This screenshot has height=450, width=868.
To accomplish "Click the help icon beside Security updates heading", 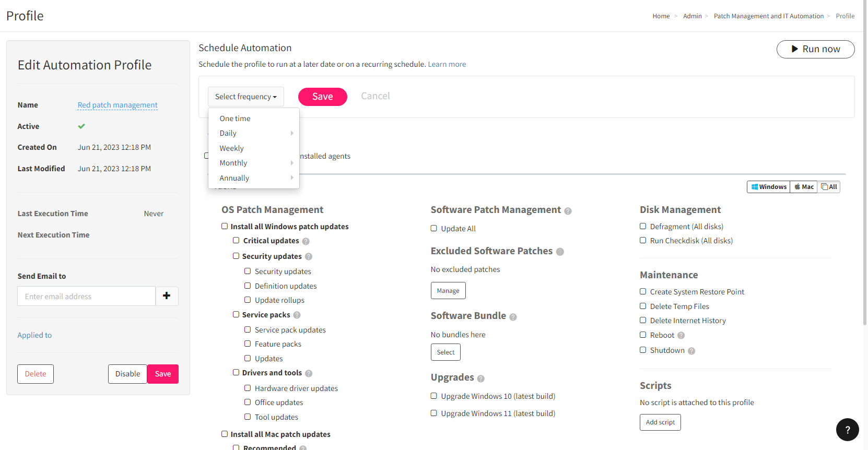I will (x=309, y=257).
